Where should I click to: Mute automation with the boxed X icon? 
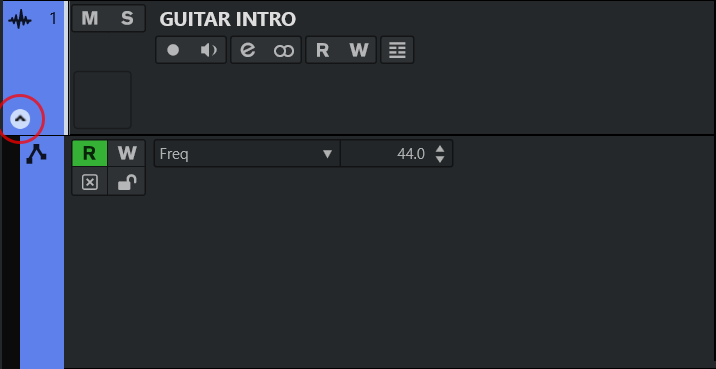(x=90, y=183)
